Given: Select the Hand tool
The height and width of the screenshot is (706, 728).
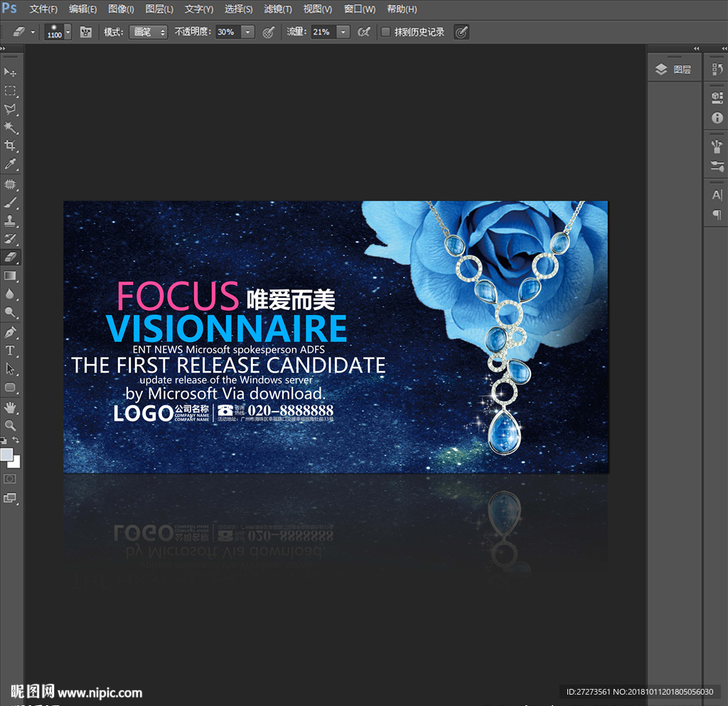Looking at the screenshot, I should pos(10,407).
